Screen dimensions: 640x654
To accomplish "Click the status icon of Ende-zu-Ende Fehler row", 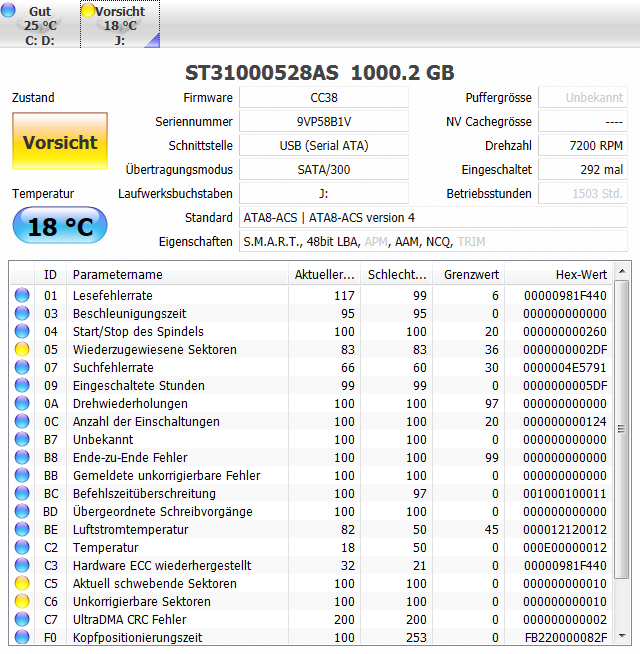I will 22,457.
